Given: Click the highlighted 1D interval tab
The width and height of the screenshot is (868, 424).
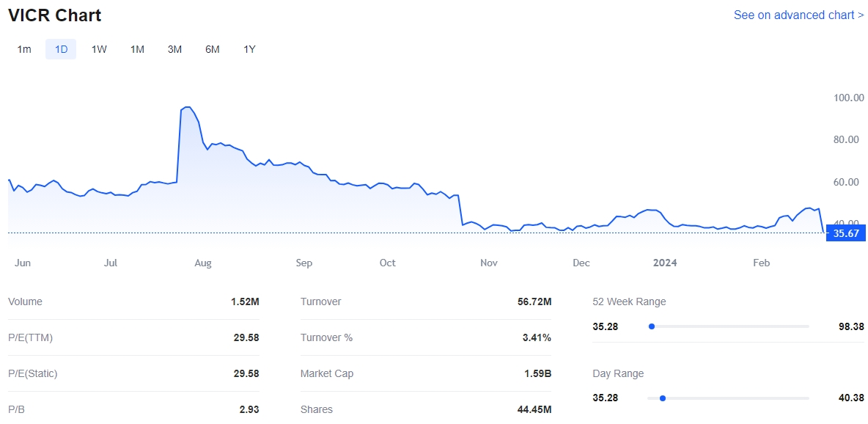Looking at the screenshot, I should click(x=61, y=49).
